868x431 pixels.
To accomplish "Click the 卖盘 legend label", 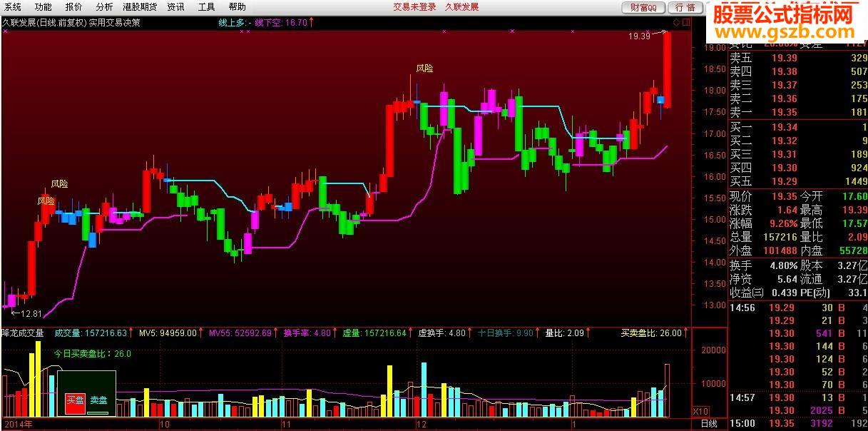I will 98,400.
